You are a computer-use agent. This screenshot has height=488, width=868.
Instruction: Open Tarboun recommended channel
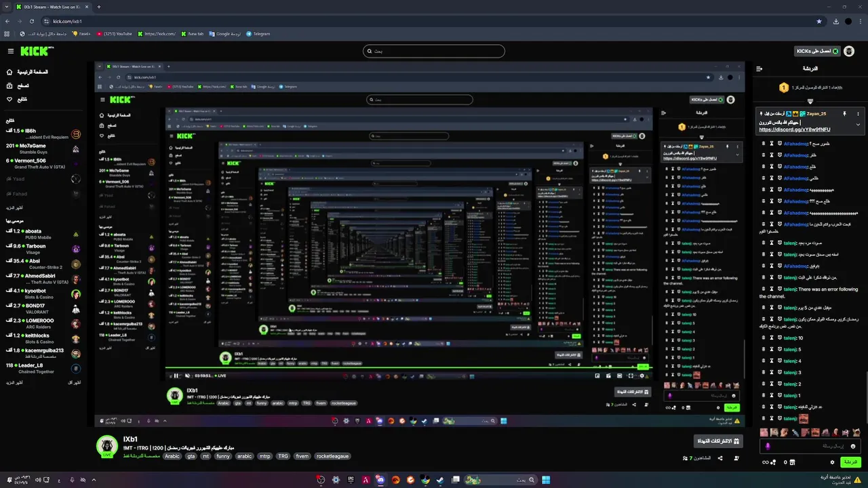[43, 249]
